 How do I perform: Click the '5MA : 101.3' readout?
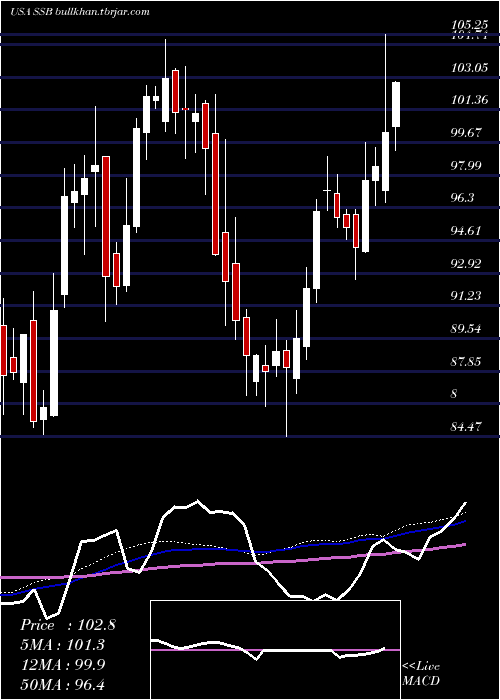(62, 645)
